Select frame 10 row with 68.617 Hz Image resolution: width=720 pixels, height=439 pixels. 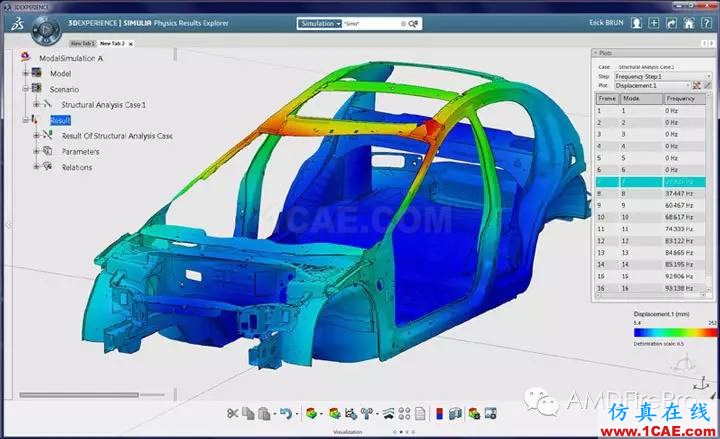coord(651,217)
